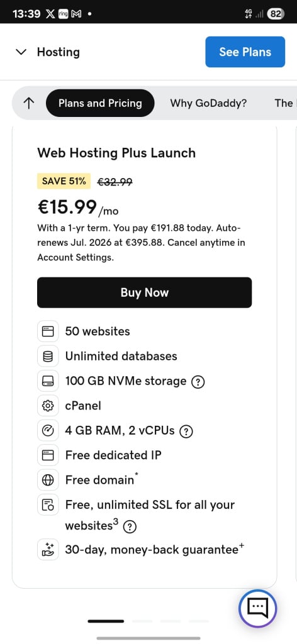Collapse the Hosting chevron menu
This screenshot has width=297, height=644.
[21, 52]
